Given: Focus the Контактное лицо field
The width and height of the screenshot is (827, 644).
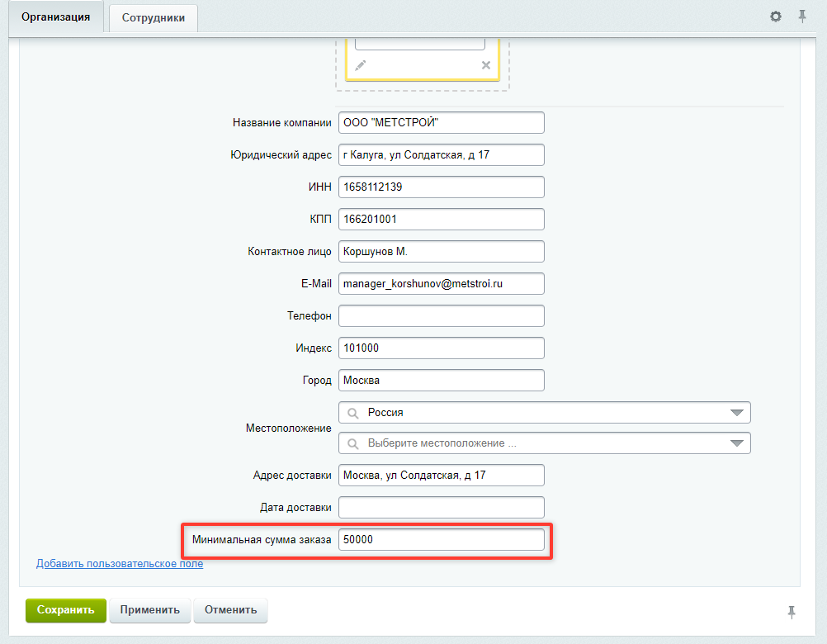Looking at the screenshot, I should click(442, 252).
